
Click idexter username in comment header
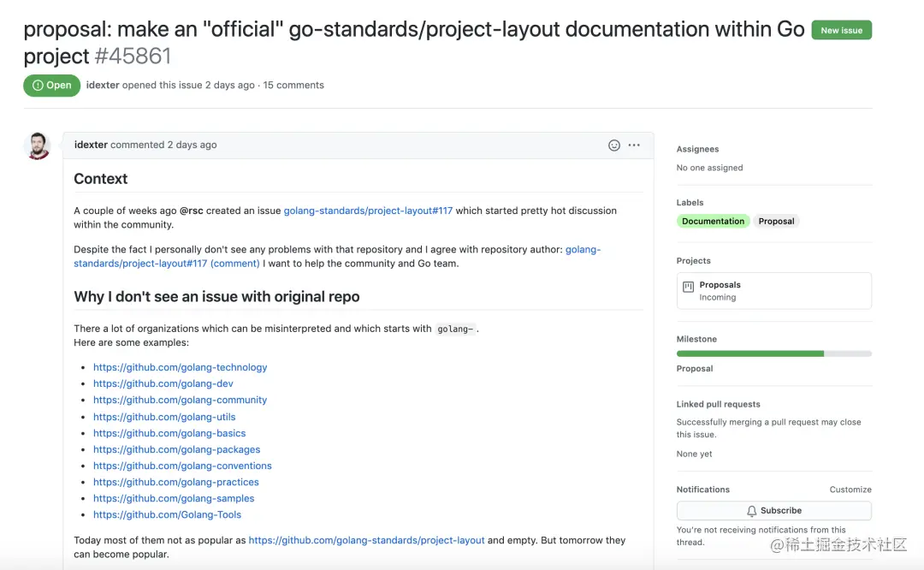click(91, 145)
